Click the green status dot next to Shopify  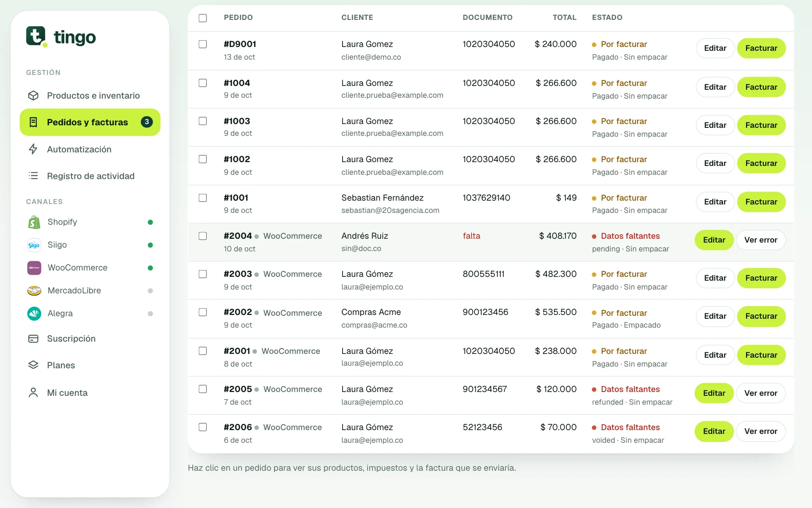(150, 222)
